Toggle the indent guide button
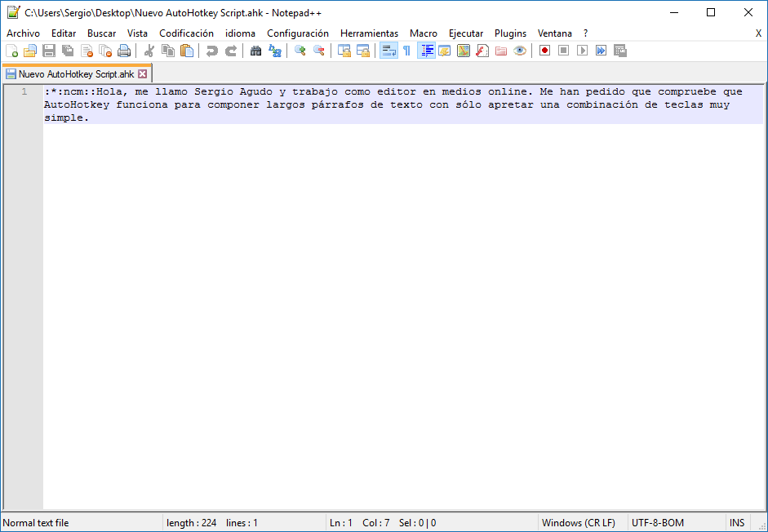This screenshot has height=532, width=768. coord(426,51)
